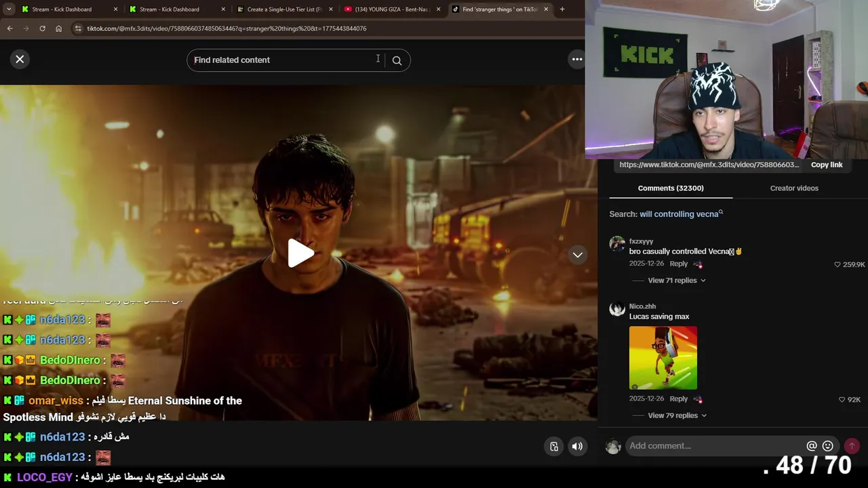This screenshot has width=868, height=488.
Task: Switch to Create a Single-Use Tier List tab
Action: (x=284, y=9)
